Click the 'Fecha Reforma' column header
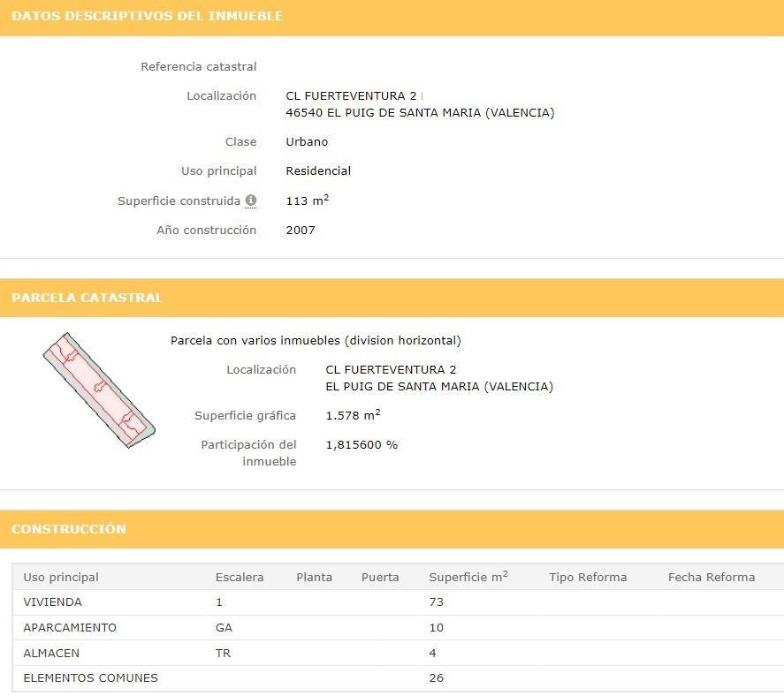Viewport: 784px width, 696px height. [711, 577]
